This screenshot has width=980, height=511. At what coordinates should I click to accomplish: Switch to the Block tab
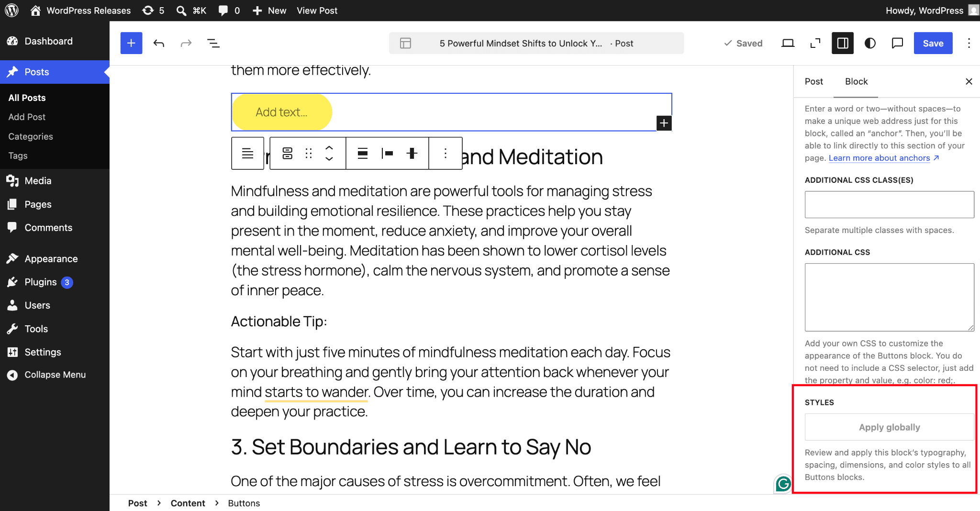click(856, 81)
